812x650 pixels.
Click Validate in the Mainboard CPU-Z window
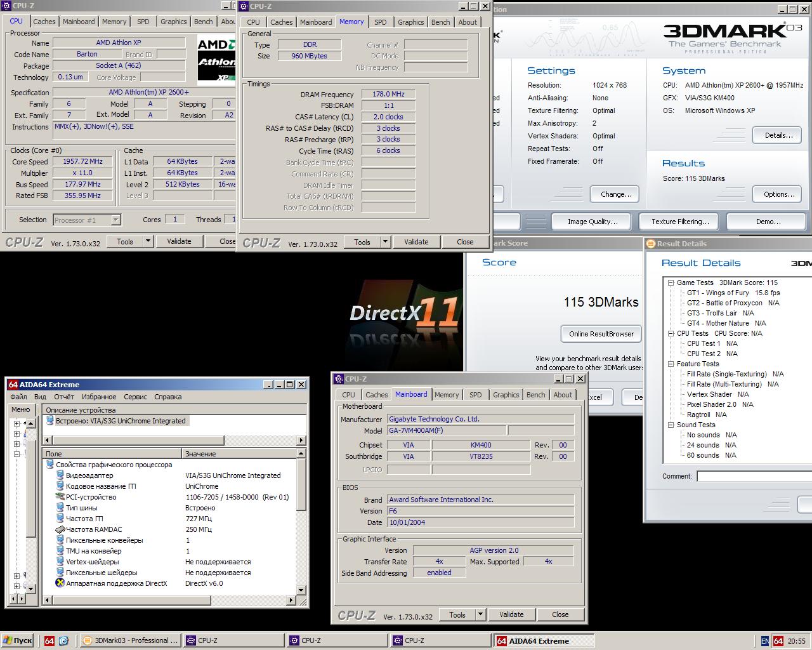tap(511, 614)
